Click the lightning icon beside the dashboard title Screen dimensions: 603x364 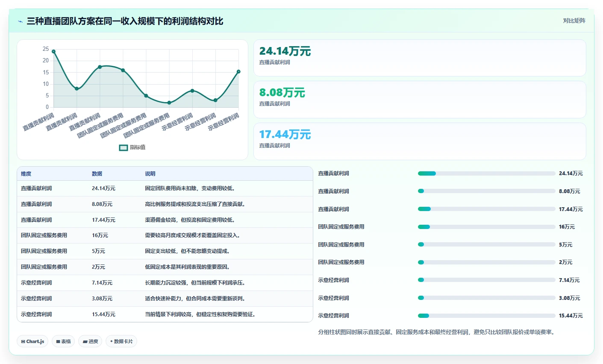pyautogui.click(x=21, y=21)
